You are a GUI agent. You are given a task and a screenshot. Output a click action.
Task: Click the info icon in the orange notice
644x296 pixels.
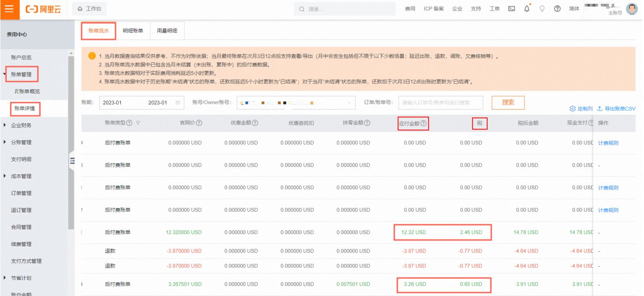92,56
